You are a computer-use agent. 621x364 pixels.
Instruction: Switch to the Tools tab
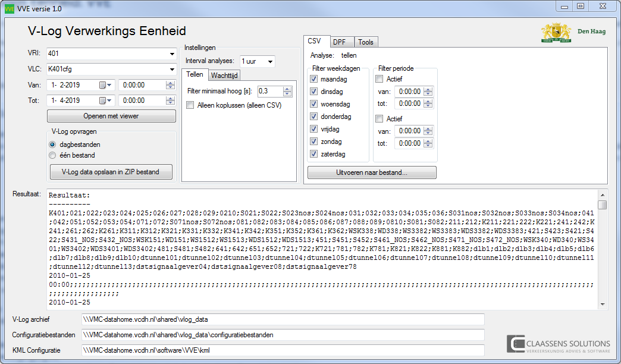366,42
